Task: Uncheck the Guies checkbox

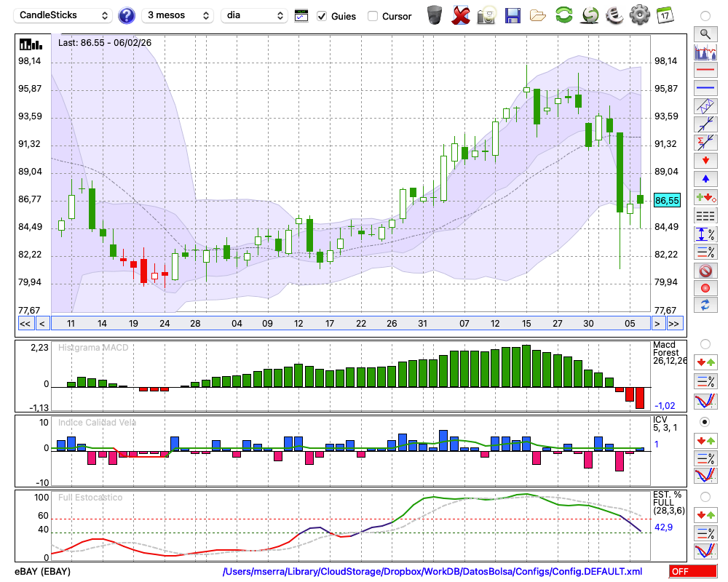Action: pos(322,16)
